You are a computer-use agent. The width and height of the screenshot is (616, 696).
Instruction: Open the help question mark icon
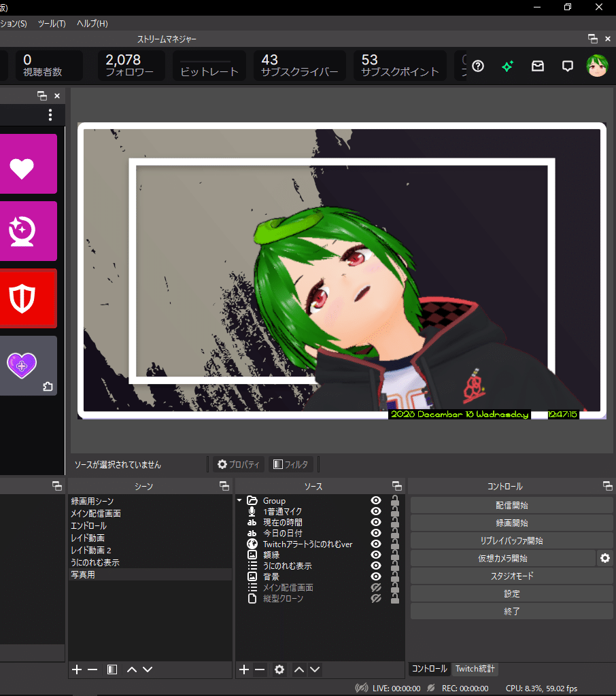click(x=478, y=66)
